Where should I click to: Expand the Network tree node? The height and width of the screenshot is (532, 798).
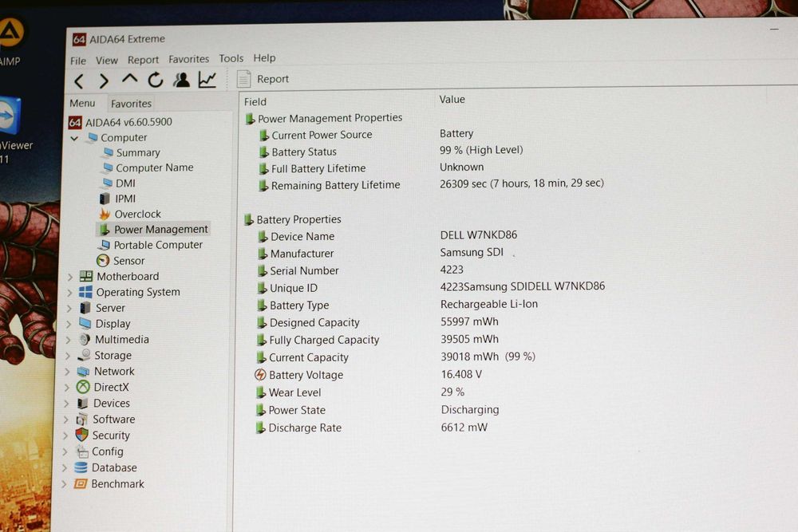pos(67,372)
